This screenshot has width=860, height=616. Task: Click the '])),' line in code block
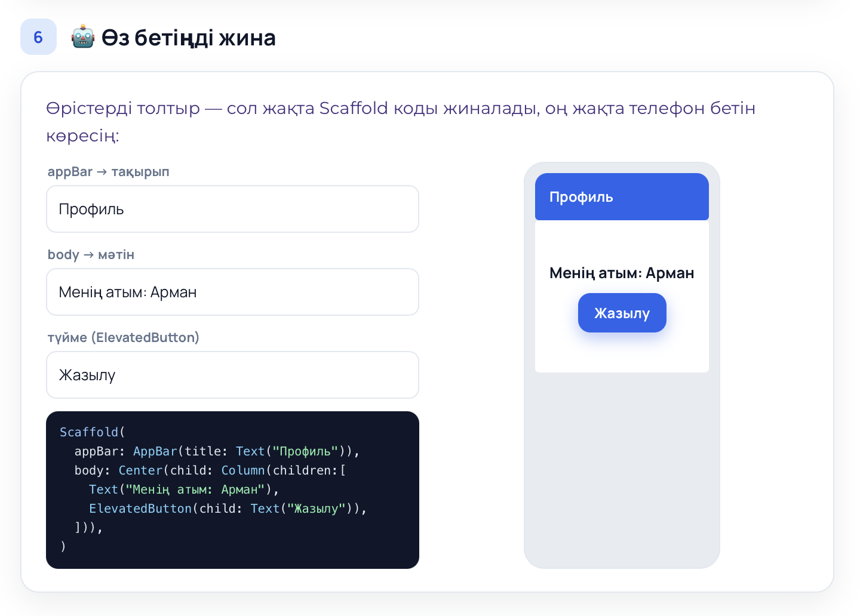coord(88,528)
